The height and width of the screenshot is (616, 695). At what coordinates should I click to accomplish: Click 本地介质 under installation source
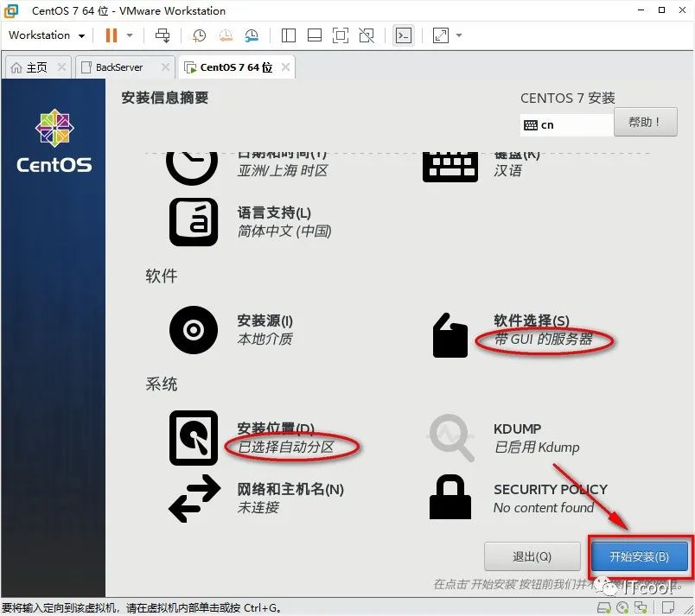[265, 340]
